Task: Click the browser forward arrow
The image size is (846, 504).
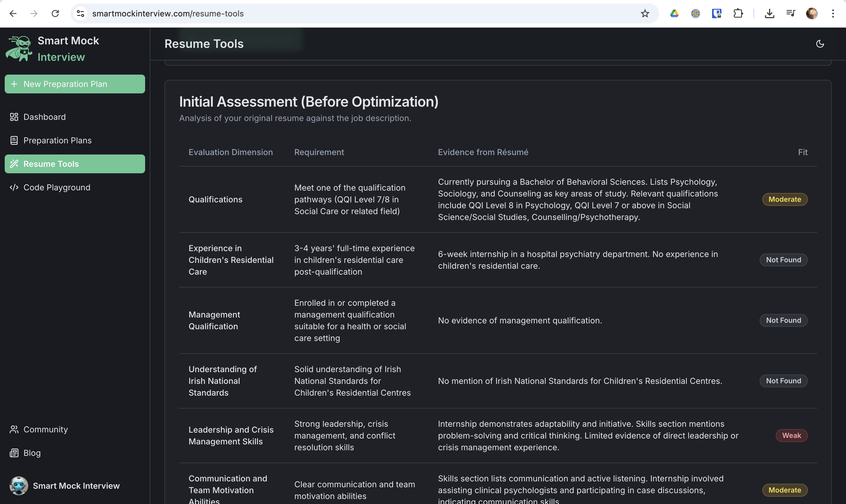Action: tap(34, 14)
